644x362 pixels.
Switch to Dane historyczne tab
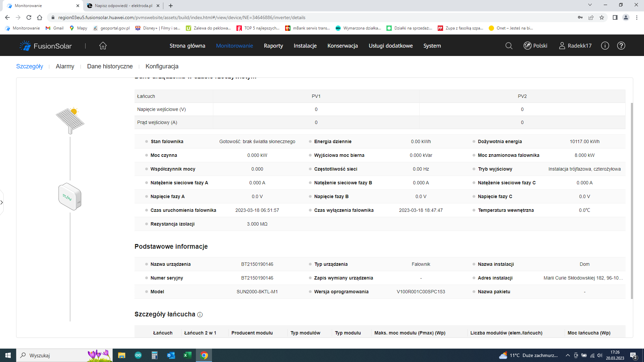click(110, 66)
